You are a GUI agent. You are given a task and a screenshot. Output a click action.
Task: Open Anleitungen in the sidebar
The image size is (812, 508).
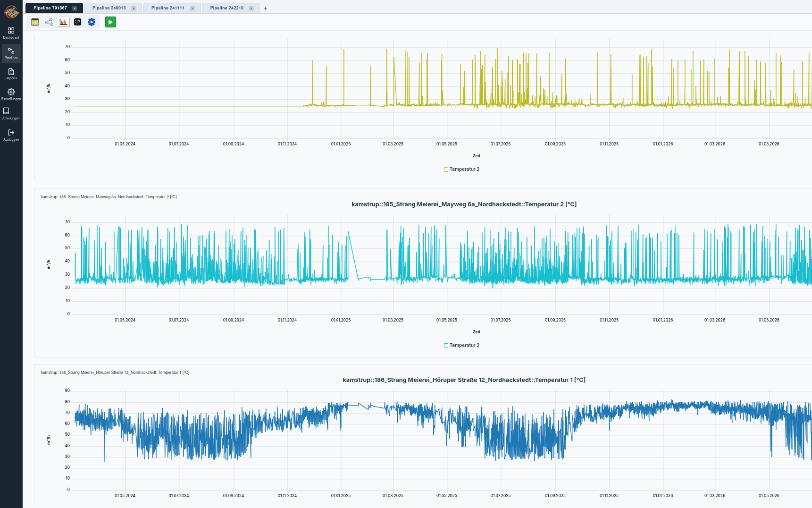tap(11, 114)
